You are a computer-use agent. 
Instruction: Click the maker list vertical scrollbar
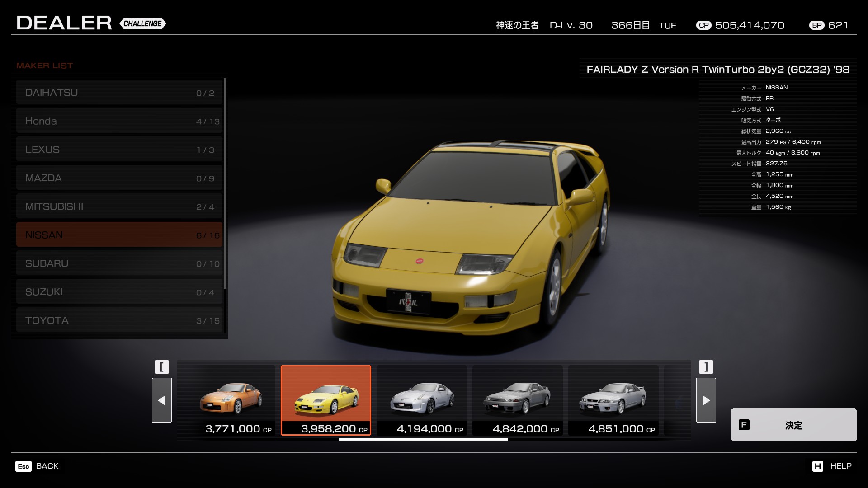(x=225, y=183)
